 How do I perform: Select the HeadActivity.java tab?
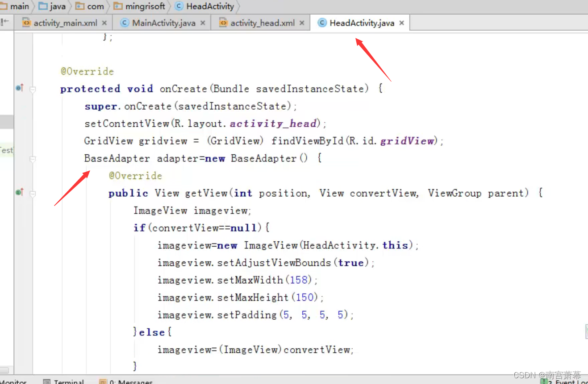[x=362, y=23]
